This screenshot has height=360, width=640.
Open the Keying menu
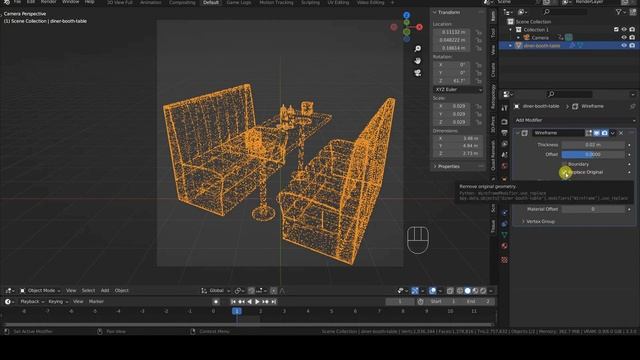(x=58, y=302)
